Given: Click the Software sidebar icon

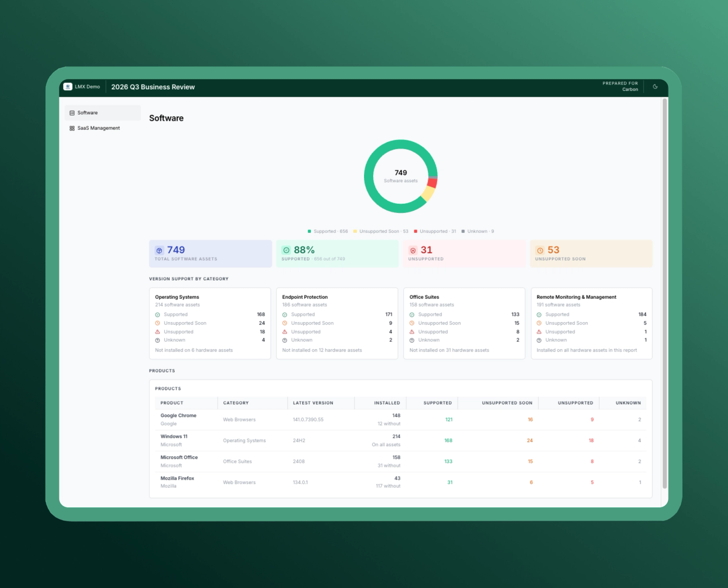Looking at the screenshot, I should pos(72,113).
